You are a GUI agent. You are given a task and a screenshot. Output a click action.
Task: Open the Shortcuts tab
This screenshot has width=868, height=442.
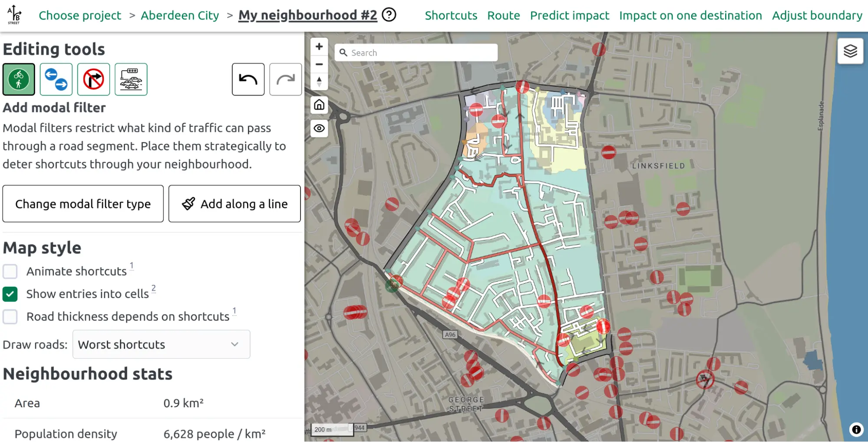(451, 16)
